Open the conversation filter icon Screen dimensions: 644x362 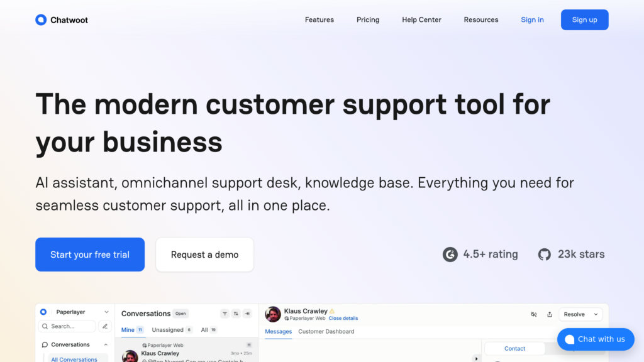coord(225,314)
